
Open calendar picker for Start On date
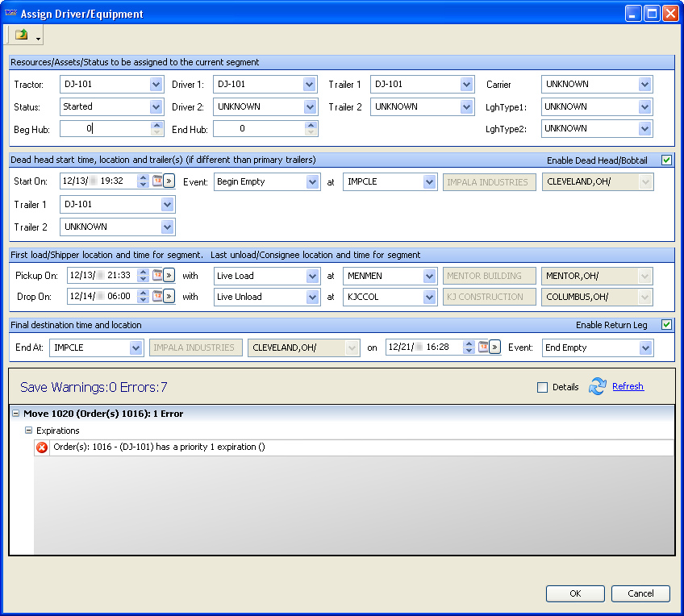coord(158,181)
